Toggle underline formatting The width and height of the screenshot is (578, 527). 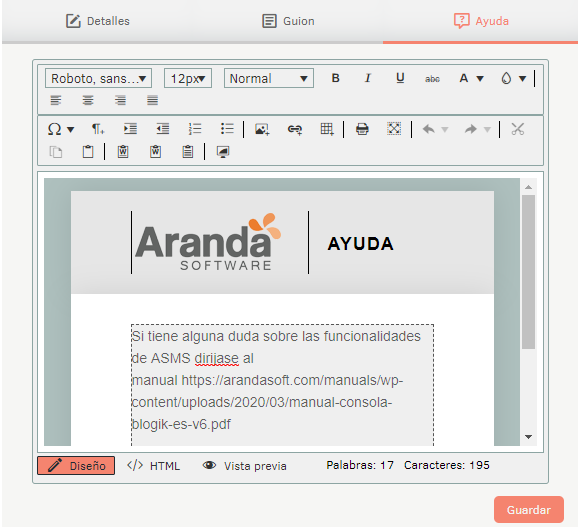tap(400, 78)
